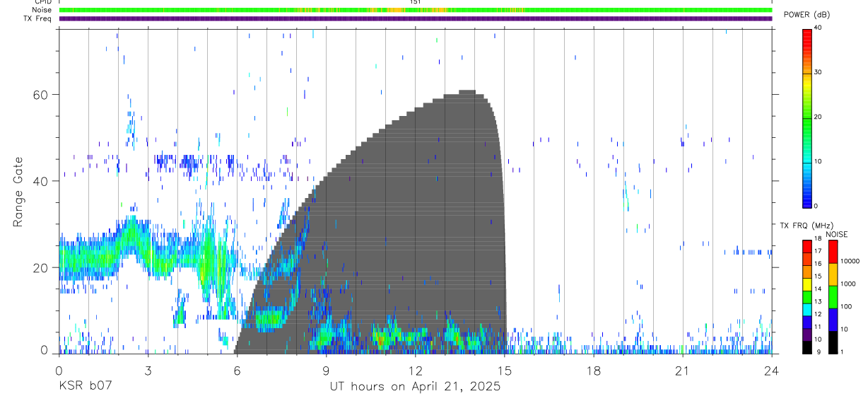Click the "Range Gate" y-axis label
Viewport: 868px width, 401px height.
(18, 192)
